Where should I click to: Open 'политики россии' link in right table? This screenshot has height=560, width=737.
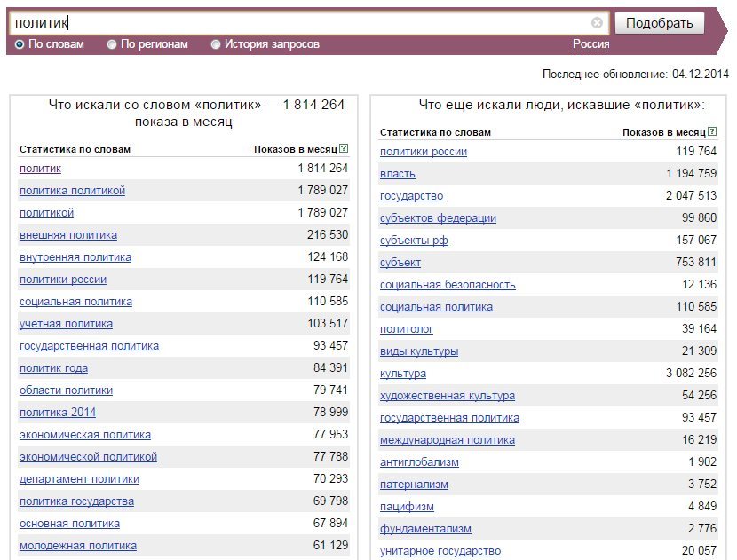[424, 151]
